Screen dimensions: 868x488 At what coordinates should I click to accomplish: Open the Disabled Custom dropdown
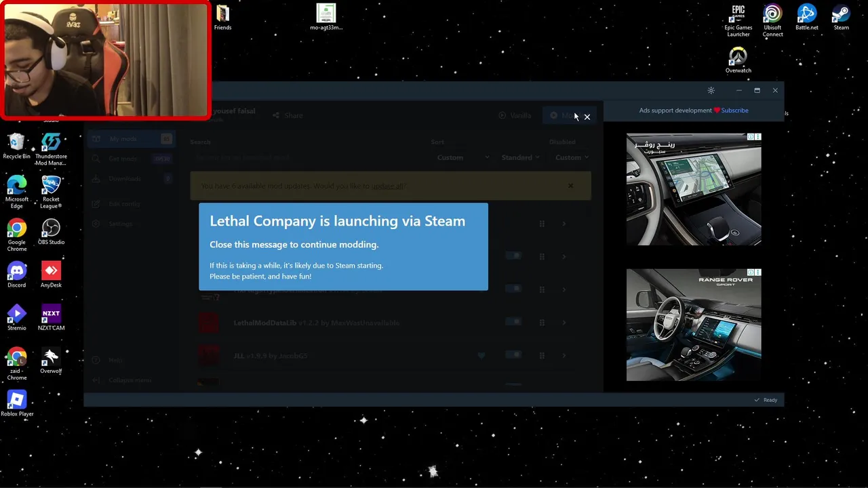point(572,157)
